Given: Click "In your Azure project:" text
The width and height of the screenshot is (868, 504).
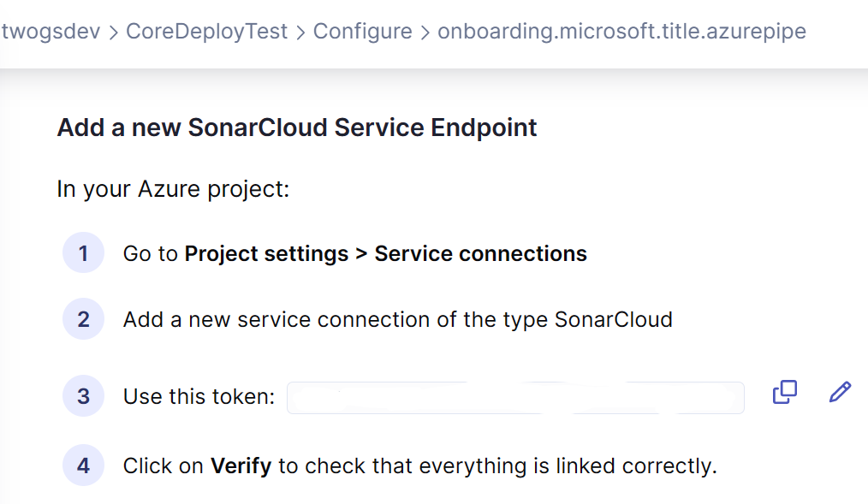Looking at the screenshot, I should 173,188.
